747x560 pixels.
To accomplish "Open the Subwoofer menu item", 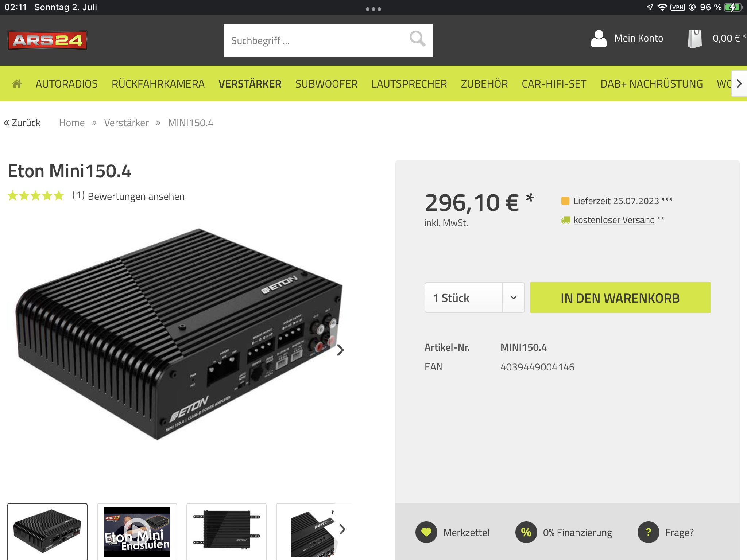I will point(326,84).
